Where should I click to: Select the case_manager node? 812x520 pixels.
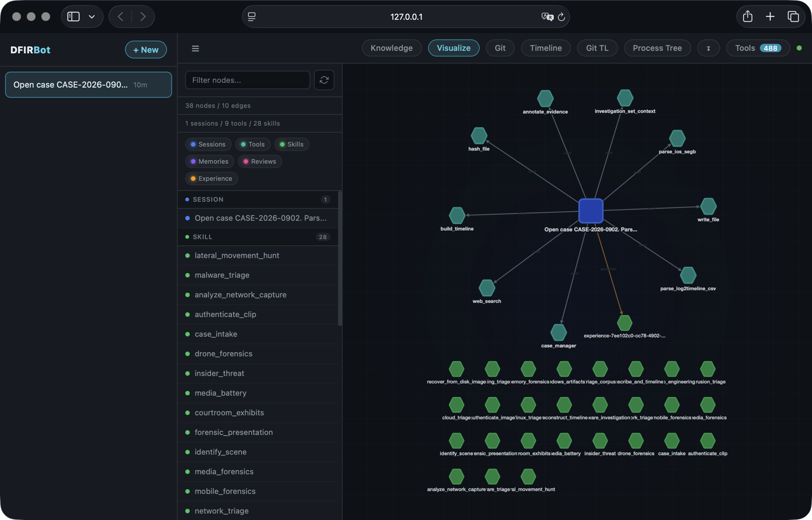click(558, 333)
